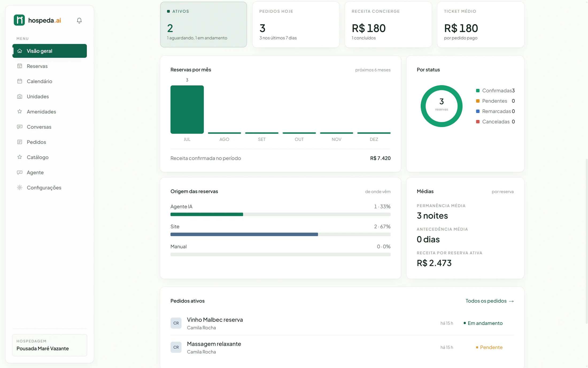Click the orange Pendentes legend swatch
Image resolution: width=588 pixels, height=368 pixels.
click(478, 101)
